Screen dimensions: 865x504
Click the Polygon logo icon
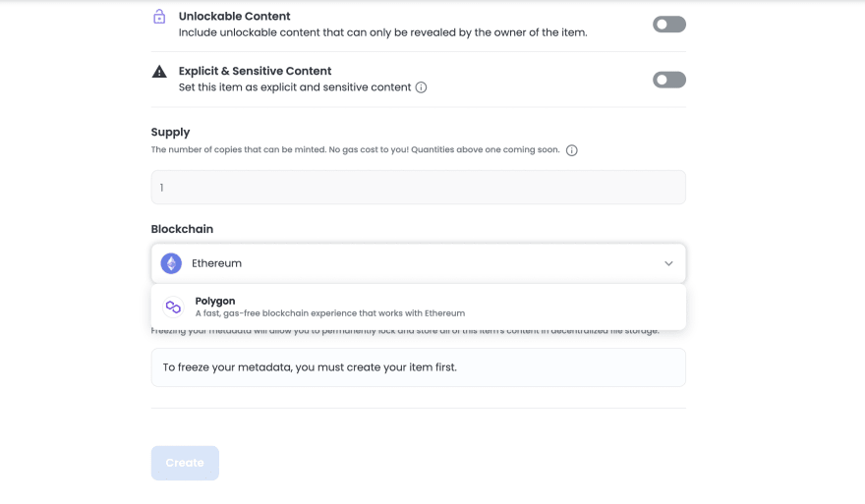tap(173, 307)
